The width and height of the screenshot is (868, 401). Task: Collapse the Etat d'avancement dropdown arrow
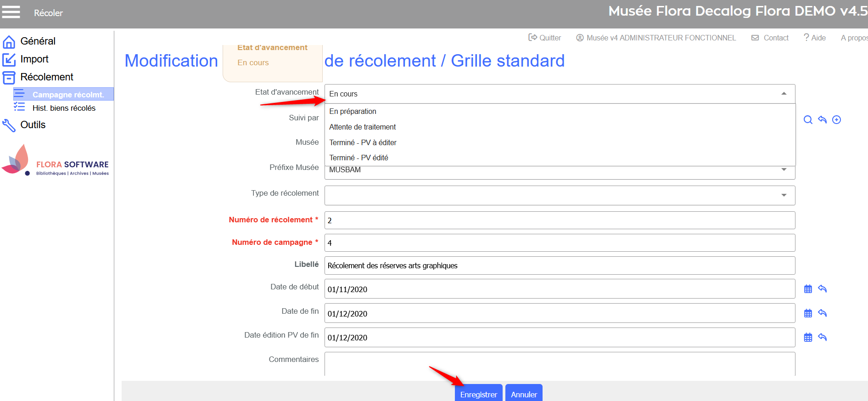pyautogui.click(x=784, y=94)
